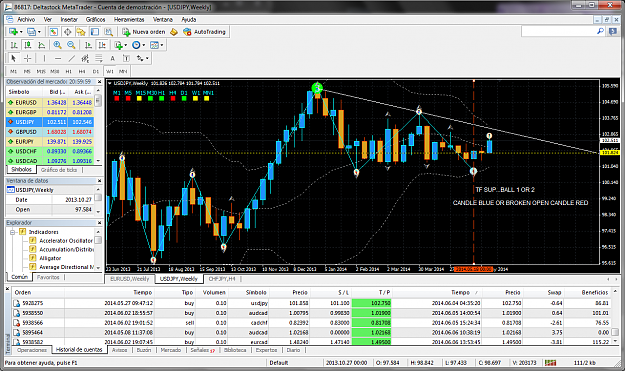Open the Gráfico de ticks tab

[x=59, y=170]
